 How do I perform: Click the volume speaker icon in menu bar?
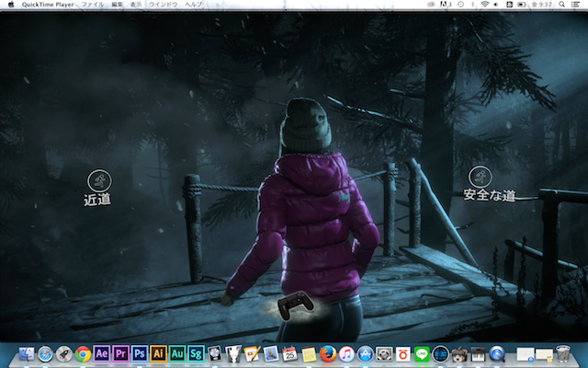pyautogui.click(x=496, y=5)
